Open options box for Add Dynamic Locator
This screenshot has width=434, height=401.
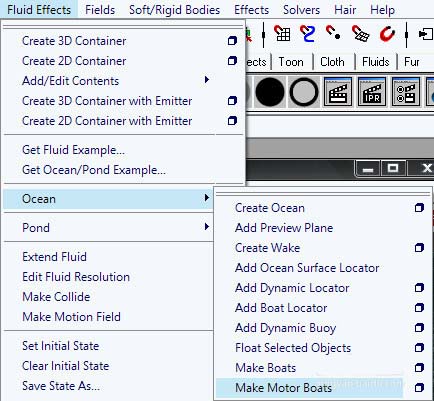419,288
